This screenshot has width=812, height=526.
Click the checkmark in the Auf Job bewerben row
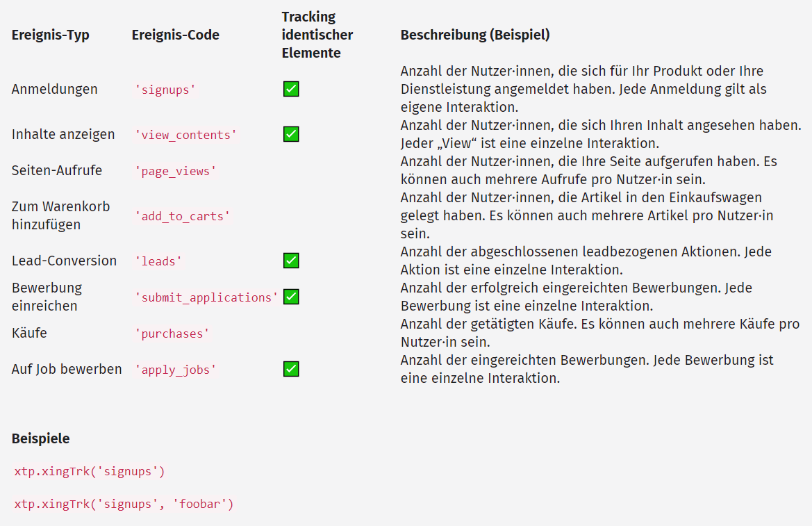(x=291, y=369)
